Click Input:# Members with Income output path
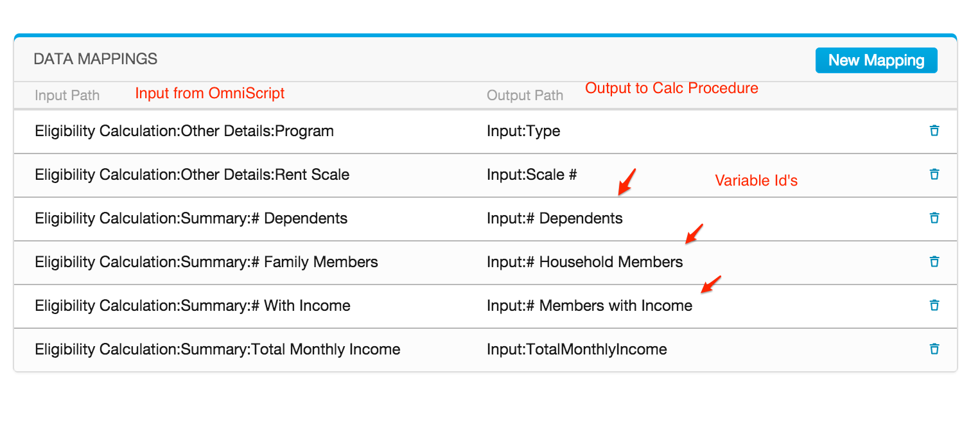Image resolution: width=980 pixels, height=438 pixels. pos(590,306)
